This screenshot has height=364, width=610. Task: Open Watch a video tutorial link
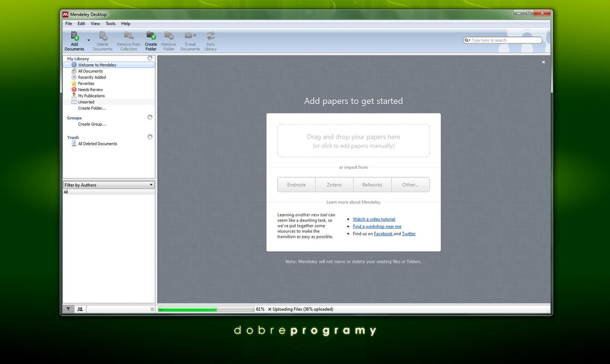tap(374, 219)
